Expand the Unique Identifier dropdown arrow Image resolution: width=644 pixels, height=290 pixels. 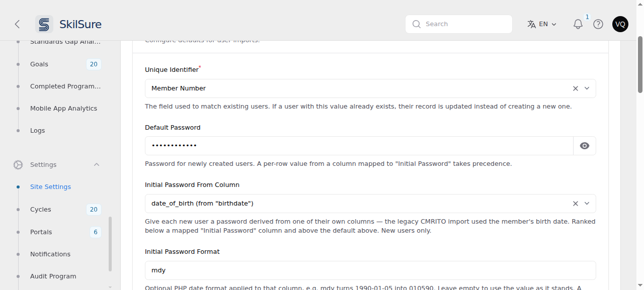[x=587, y=88]
